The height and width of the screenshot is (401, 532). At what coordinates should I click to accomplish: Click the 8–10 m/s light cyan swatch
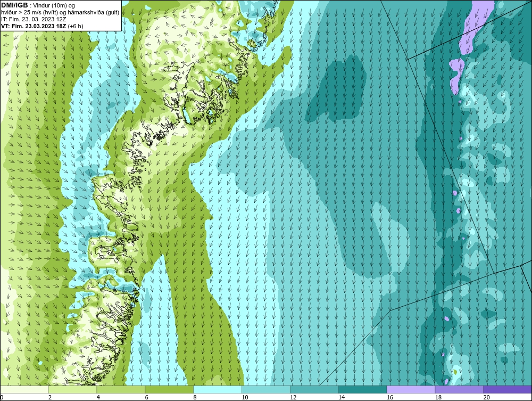218,389
